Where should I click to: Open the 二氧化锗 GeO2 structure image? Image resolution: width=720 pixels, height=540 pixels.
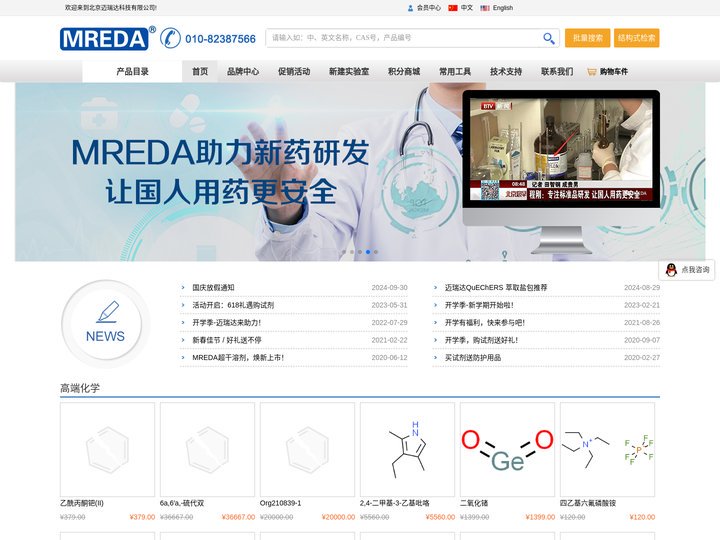tap(507, 450)
